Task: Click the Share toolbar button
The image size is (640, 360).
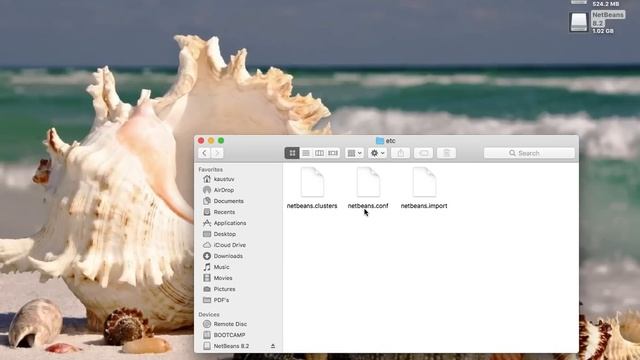Action: 400,153
